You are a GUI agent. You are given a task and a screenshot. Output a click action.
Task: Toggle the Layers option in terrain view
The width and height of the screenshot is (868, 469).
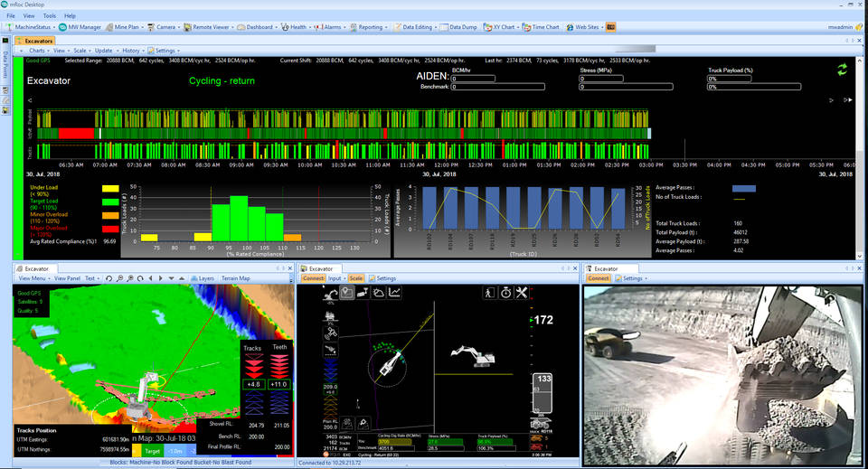pyautogui.click(x=203, y=278)
